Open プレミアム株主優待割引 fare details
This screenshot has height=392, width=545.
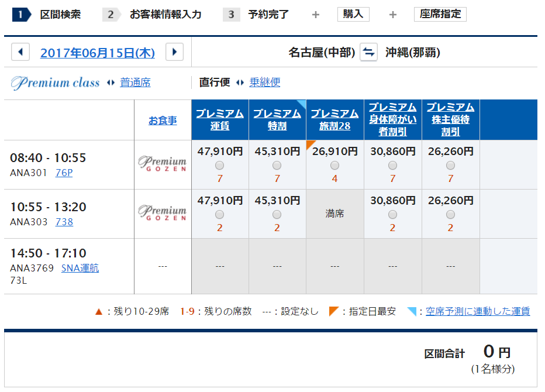(x=450, y=119)
